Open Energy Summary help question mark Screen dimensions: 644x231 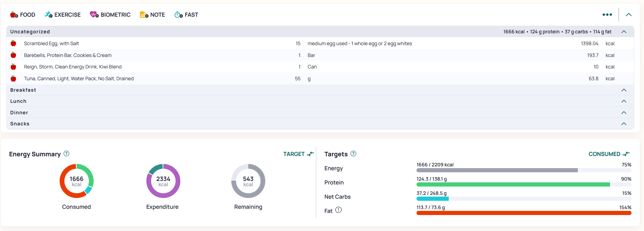[x=67, y=154]
